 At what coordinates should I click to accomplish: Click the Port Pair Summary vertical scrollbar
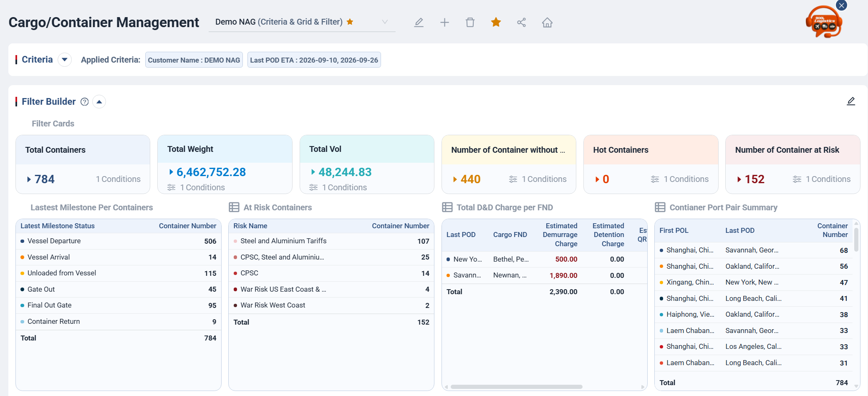coord(856,239)
